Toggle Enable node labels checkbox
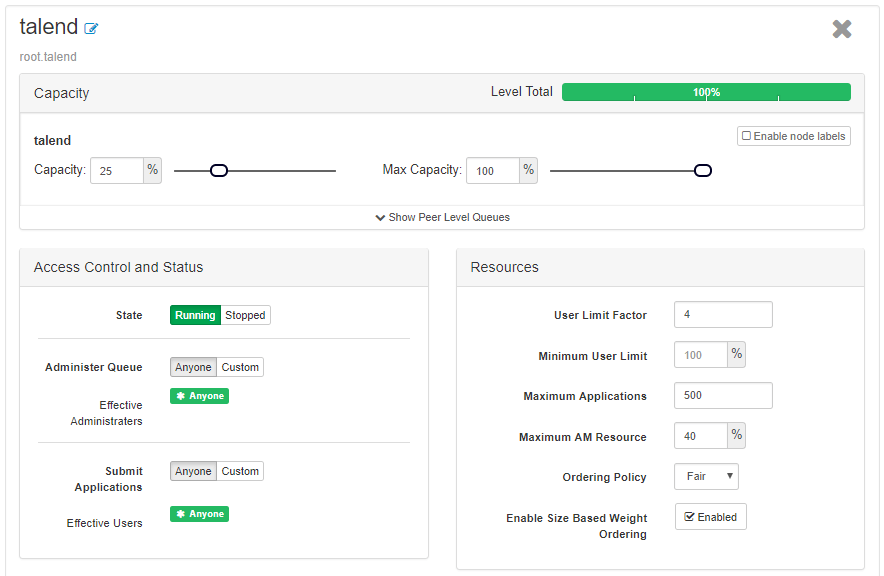The width and height of the screenshot is (884, 576). coord(746,136)
